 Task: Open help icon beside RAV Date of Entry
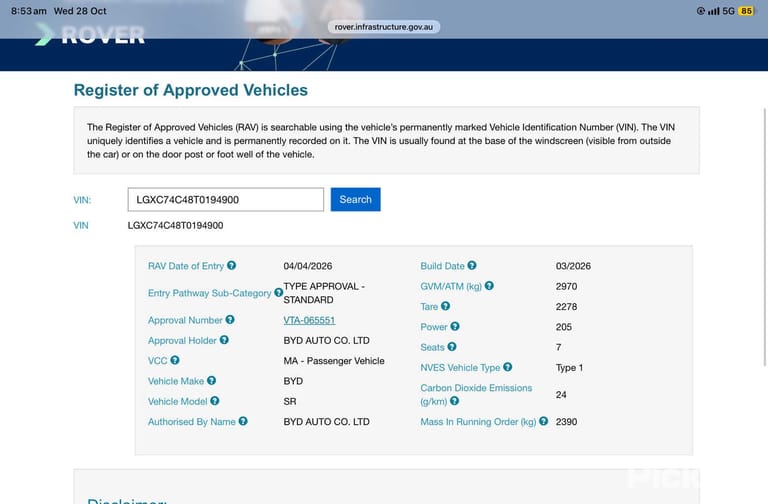click(x=232, y=265)
